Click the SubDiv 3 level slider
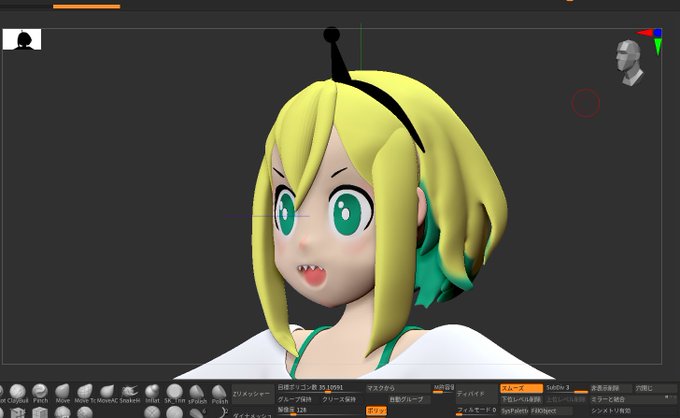Image resolution: width=680 pixels, height=418 pixels. click(x=566, y=388)
